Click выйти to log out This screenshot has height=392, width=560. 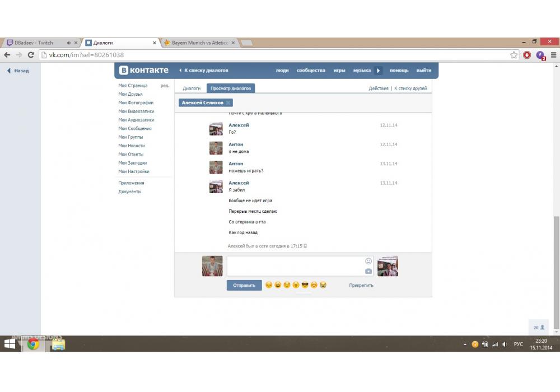pos(423,71)
